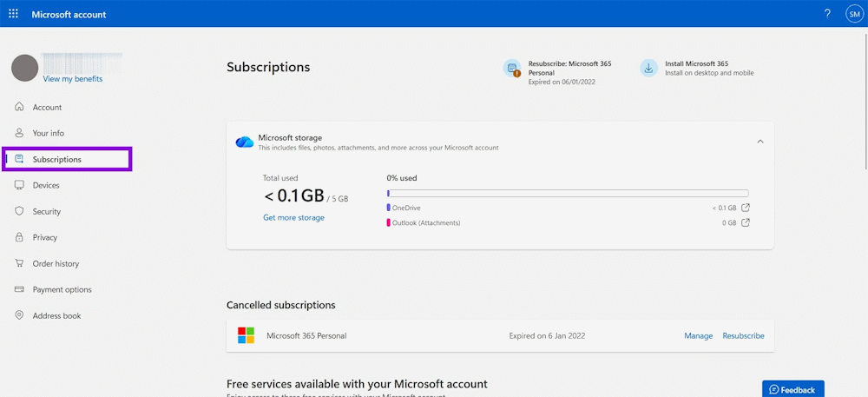868x397 pixels.
Task: Click the profile picture in sidebar
Action: 25,68
